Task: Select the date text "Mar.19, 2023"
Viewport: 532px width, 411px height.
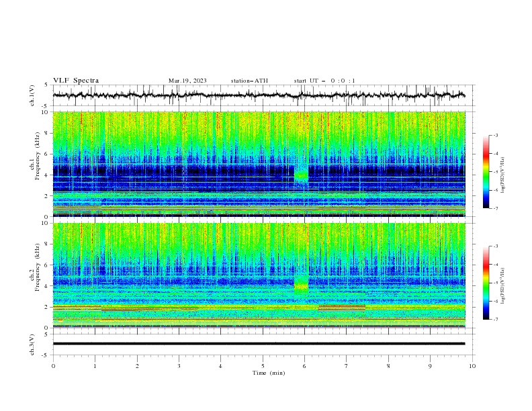Action: click(187, 81)
